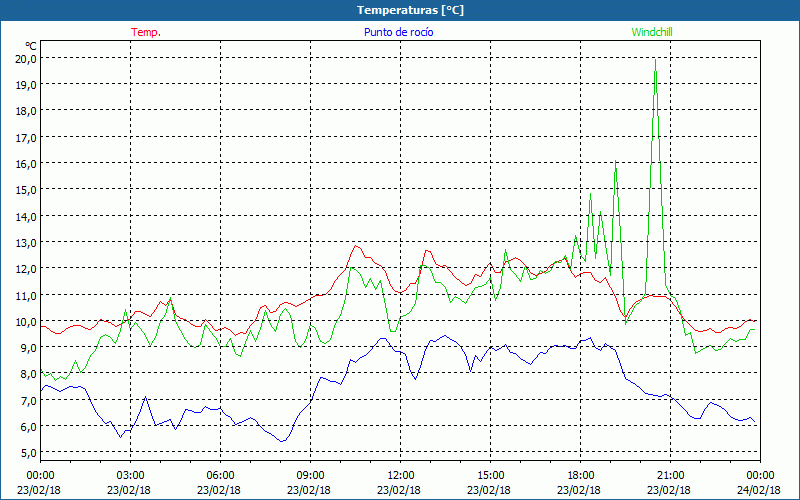Click the 11,0 y-axis value
This screenshot has height=500, width=800.
pos(27,295)
